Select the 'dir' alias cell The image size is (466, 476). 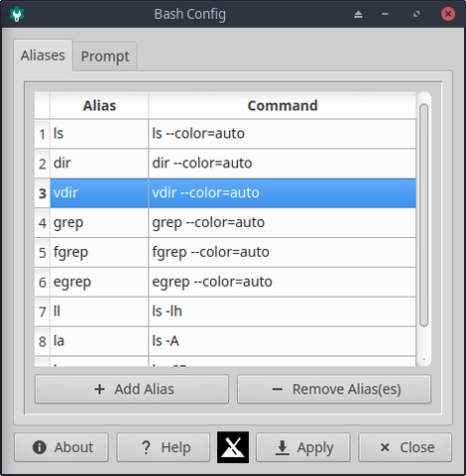coord(99,164)
